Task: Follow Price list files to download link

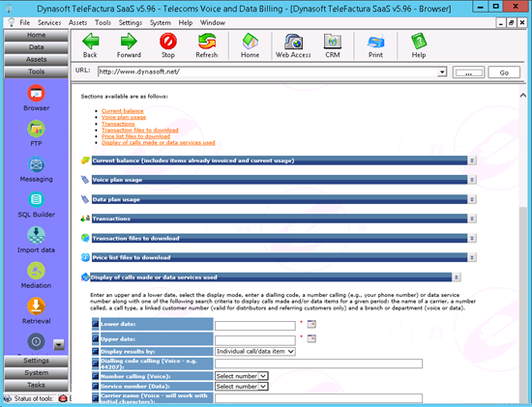Action: [135, 136]
